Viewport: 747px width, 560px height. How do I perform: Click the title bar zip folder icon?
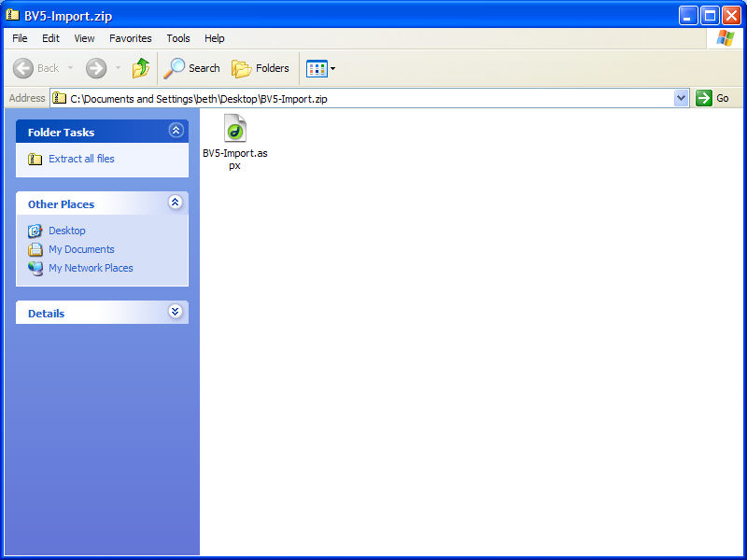click(12, 15)
